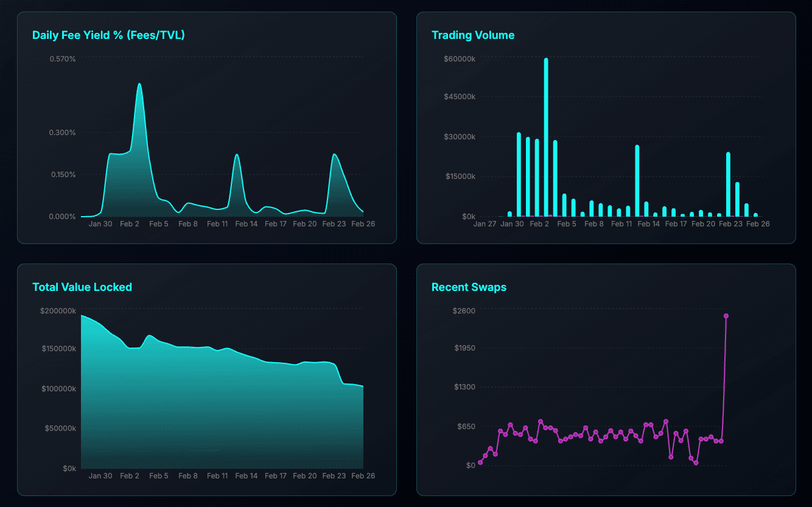Click the tallest bar in Trading Volume
This screenshot has height=507, width=812.
pyautogui.click(x=546, y=138)
